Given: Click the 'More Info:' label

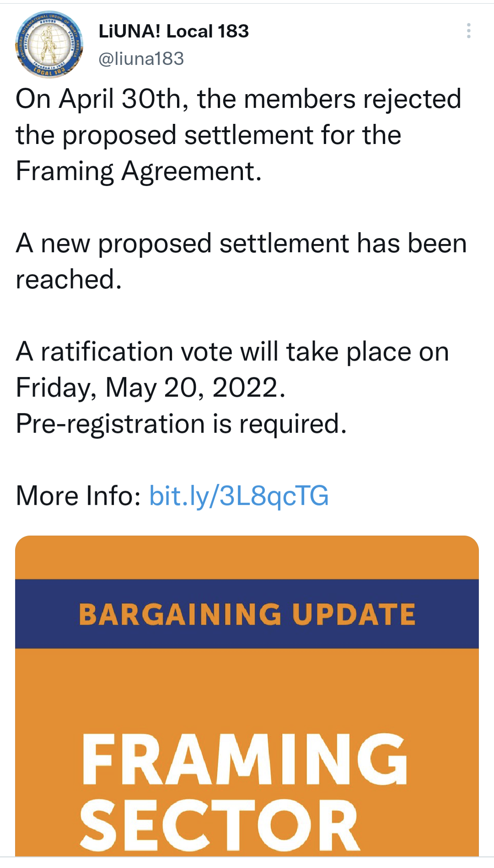Looking at the screenshot, I should click(x=78, y=495).
